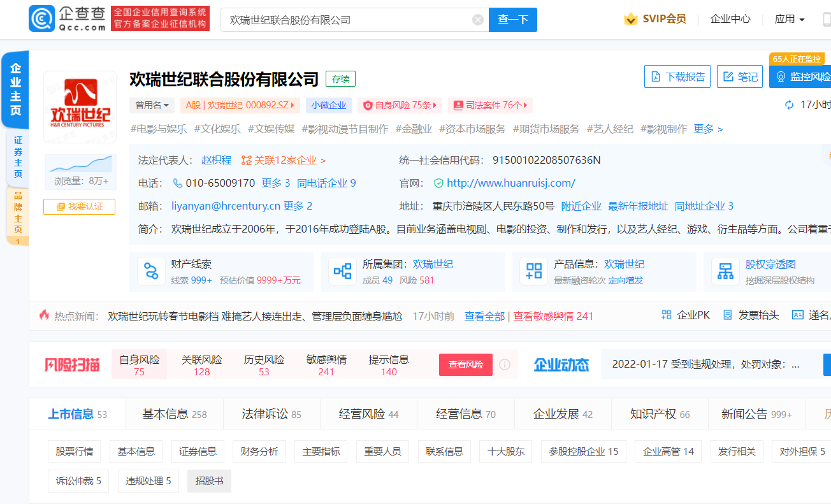Click the red 查看风险 button
Screen dimensions: 831x504
tap(466, 364)
